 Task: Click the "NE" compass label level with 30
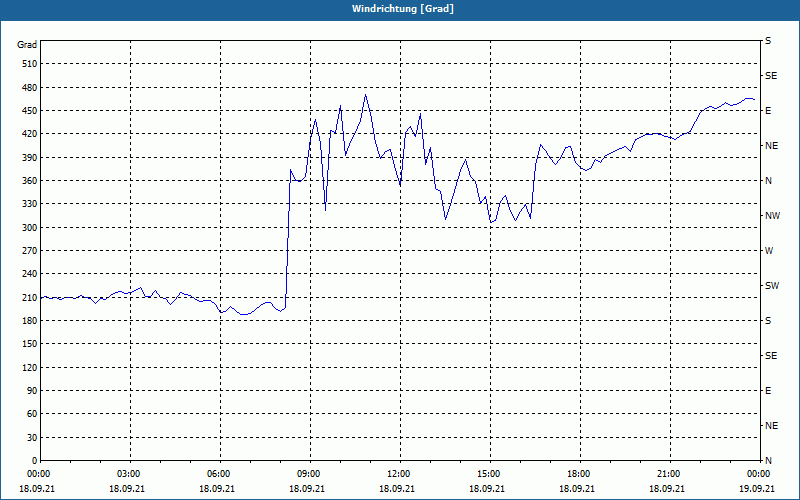[771, 426]
